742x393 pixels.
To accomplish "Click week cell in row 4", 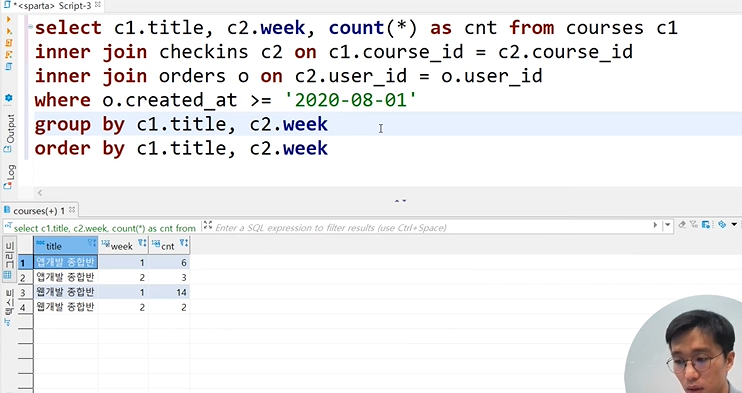I will 123,307.
